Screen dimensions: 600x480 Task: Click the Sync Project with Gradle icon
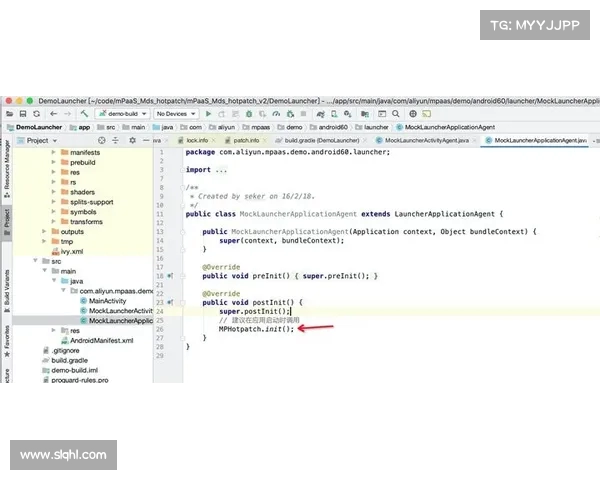tap(320, 114)
